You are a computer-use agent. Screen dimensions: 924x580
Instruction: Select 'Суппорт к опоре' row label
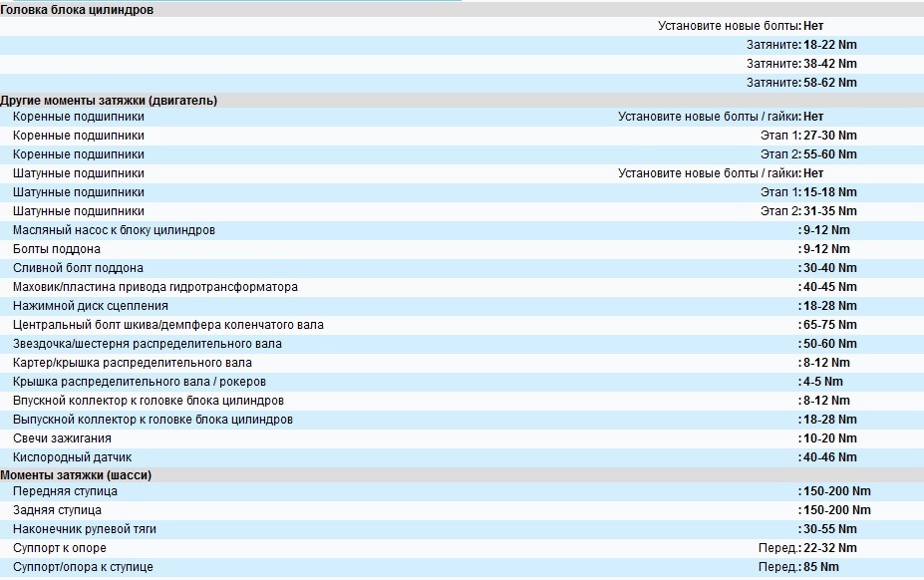60,547
